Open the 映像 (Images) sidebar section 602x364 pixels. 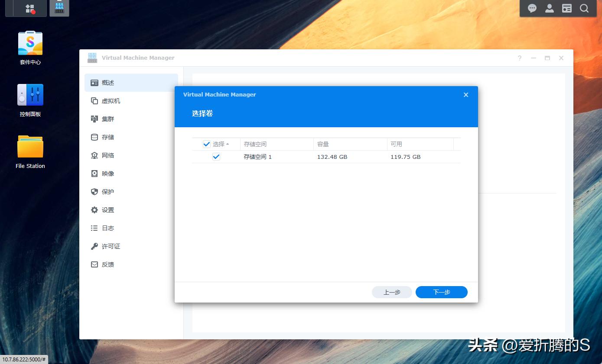click(x=108, y=173)
